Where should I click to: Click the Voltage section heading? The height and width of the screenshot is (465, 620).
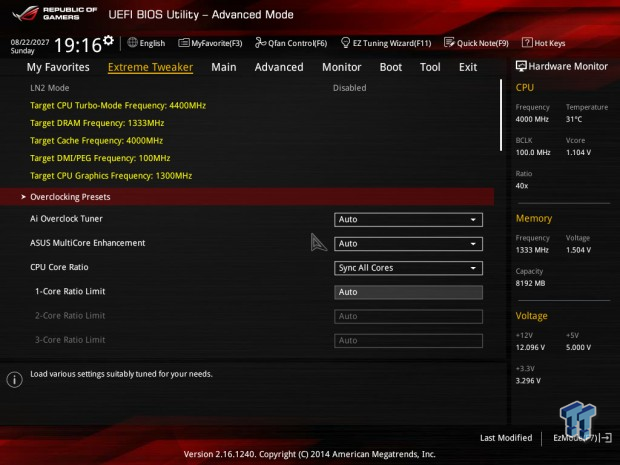pos(531,316)
